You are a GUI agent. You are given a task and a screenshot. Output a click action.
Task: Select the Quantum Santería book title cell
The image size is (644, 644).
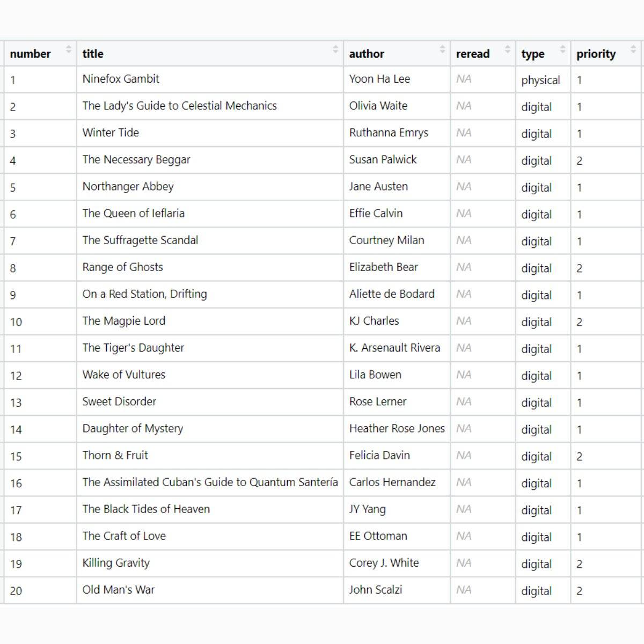click(210, 482)
